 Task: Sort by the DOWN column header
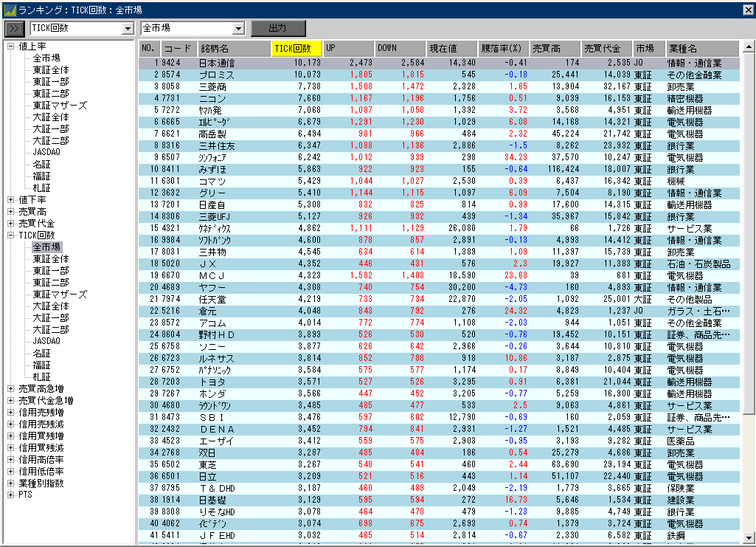click(x=400, y=49)
